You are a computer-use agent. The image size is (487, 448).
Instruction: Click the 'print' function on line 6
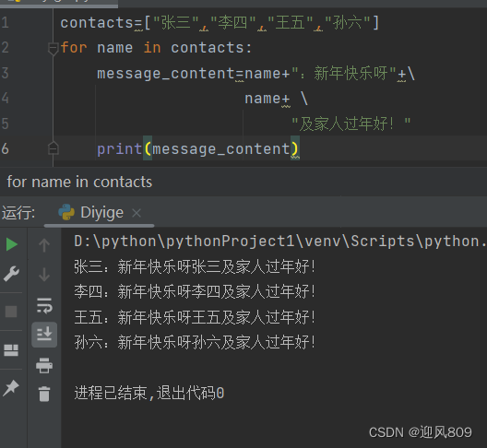pos(120,148)
